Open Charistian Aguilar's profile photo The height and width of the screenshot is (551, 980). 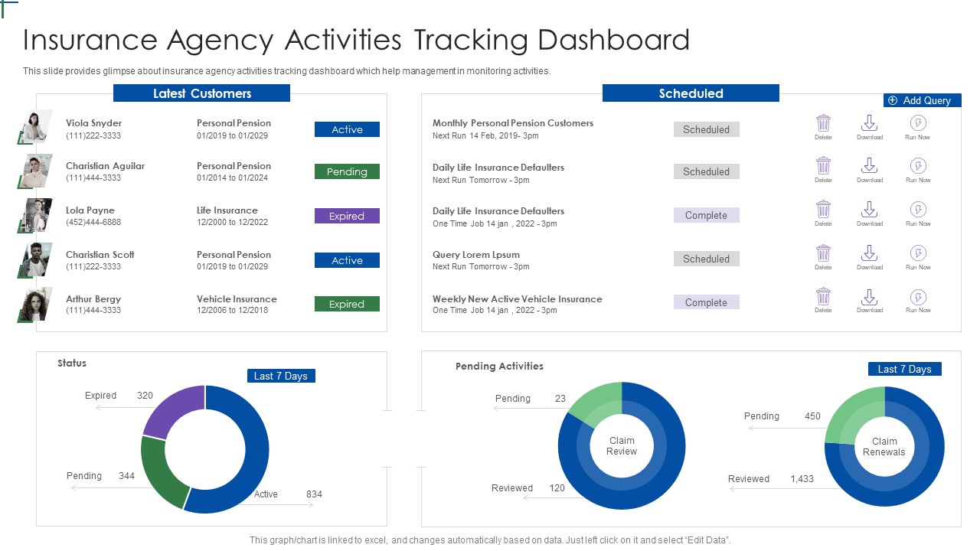click(x=34, y=171)
